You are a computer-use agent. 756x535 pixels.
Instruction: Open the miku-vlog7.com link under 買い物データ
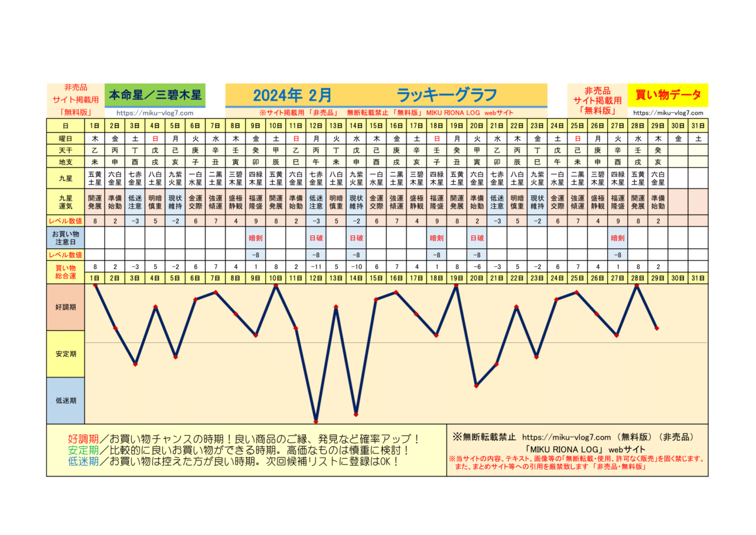click(668, 113)
